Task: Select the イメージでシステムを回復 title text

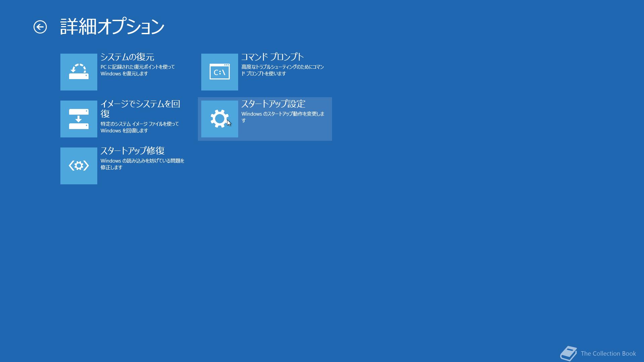Action: click(x=140, y=109)
